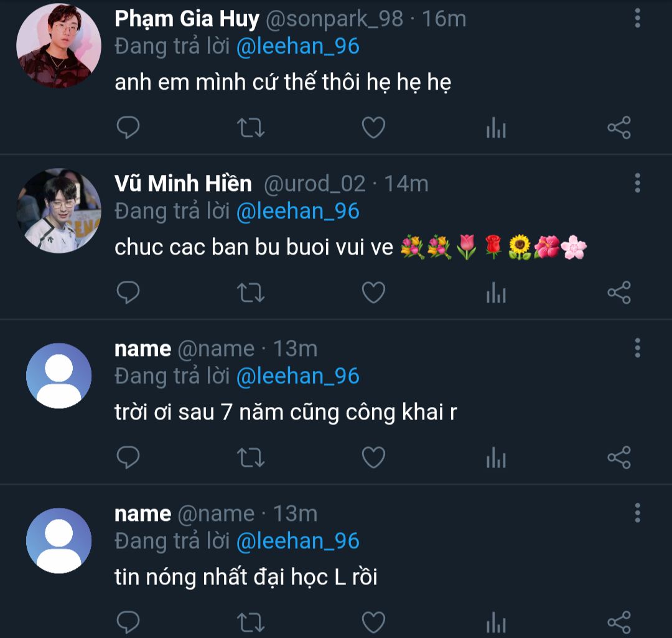The image size is (672, 638).
Task: Open three-dot menu on Vũ Minh Hiền's tweet
Action: (x=637, y=184)
